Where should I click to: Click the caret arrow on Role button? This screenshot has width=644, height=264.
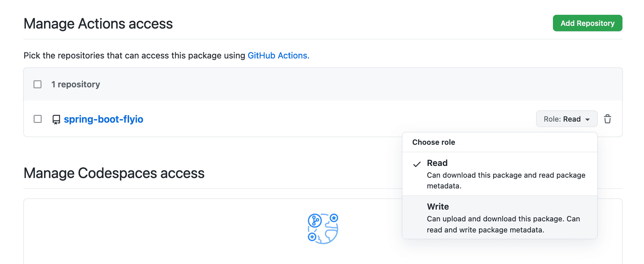coord(588,120)
